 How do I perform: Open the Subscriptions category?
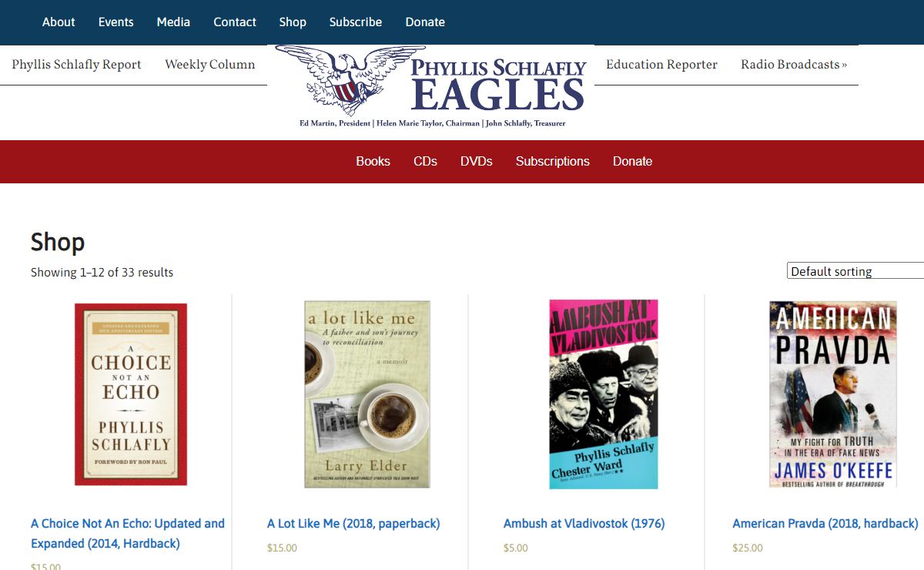click(553, 162)
